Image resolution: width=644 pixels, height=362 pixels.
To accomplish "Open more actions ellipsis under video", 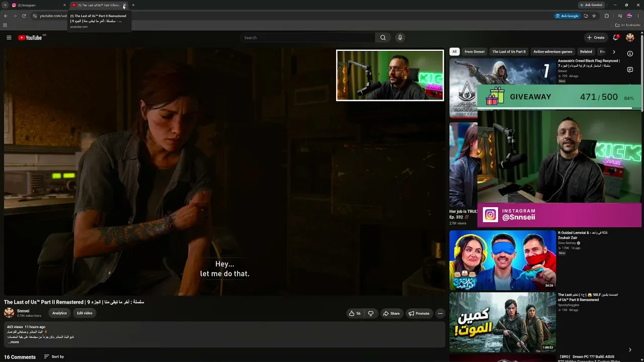I will [440, 313].
